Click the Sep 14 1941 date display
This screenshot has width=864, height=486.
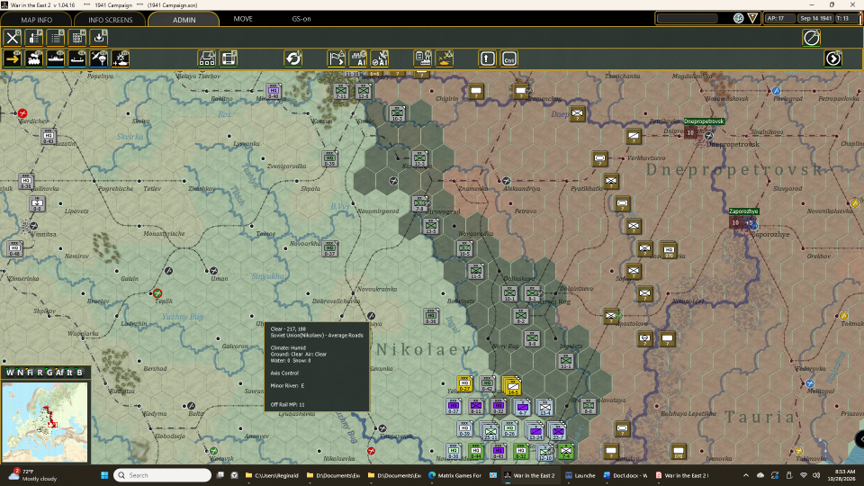coord(816,18)
